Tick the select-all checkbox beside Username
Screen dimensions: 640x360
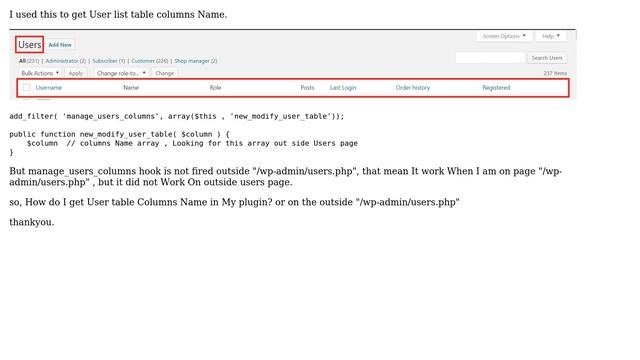[27, 88]
